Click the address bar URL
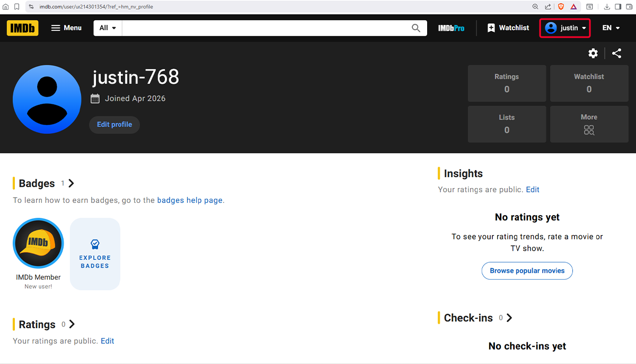The height and width of the screenshot is (364, 636). point(96,6)
